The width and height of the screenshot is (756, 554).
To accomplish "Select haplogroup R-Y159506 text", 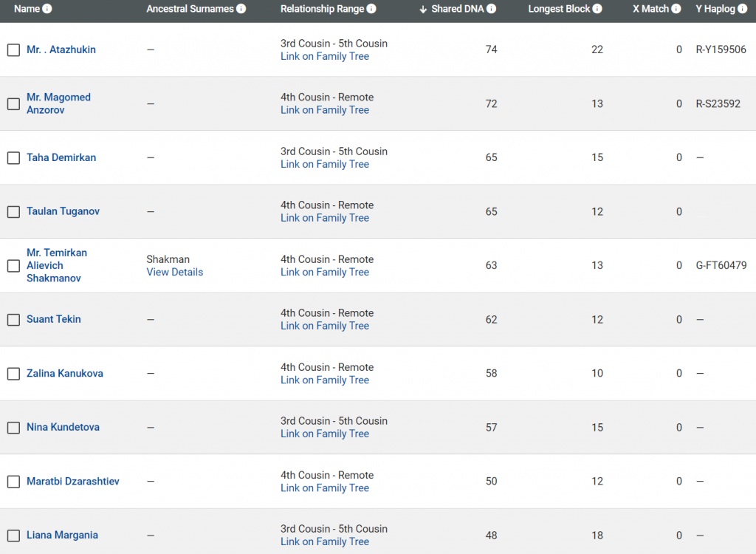I will [721, 50].
